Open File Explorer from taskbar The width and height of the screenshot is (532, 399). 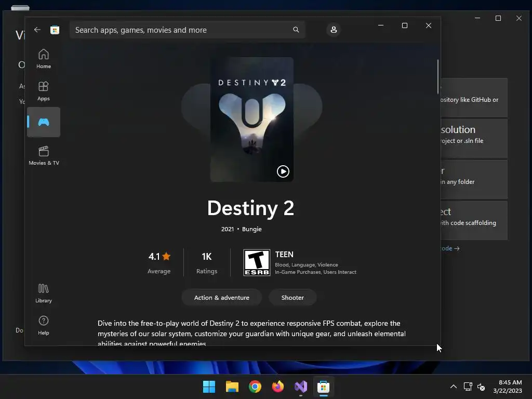pyautogui.click(x=232, y=387)
